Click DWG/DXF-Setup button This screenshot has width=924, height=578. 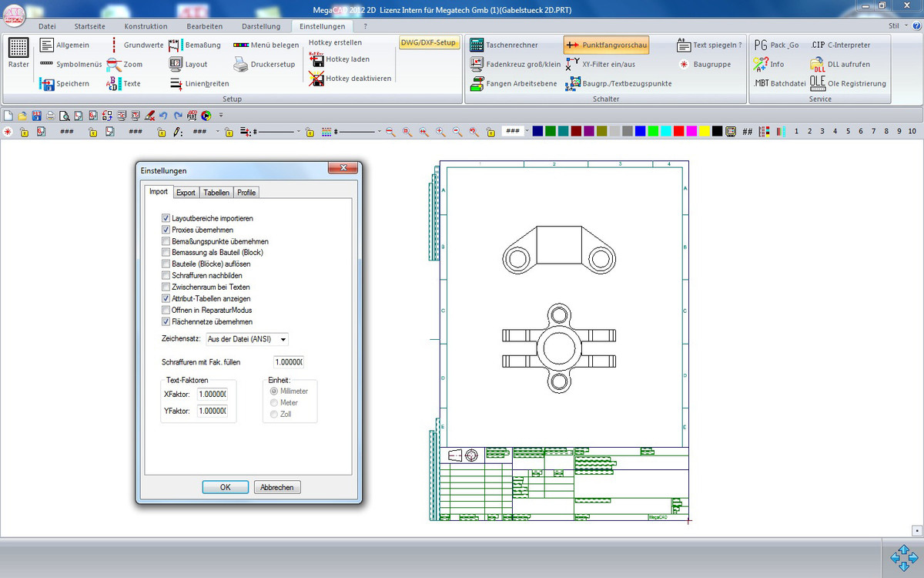coord(429,42)
